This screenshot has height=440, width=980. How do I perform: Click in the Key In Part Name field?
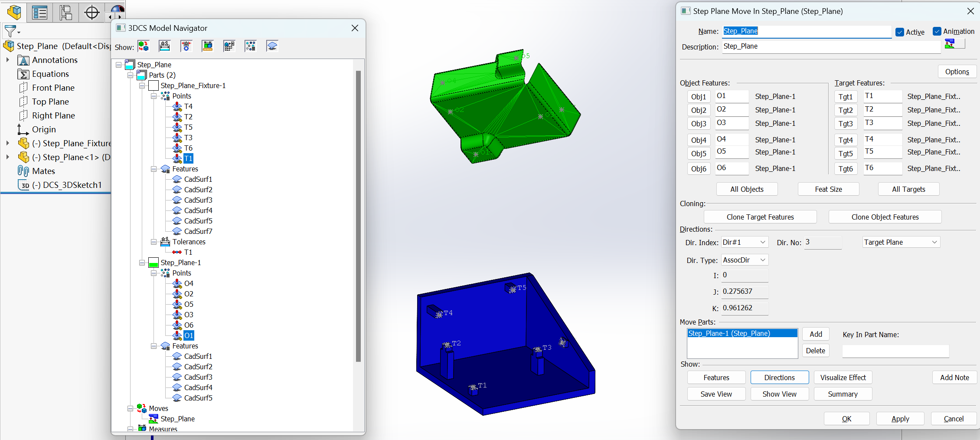tap(895, 351)
